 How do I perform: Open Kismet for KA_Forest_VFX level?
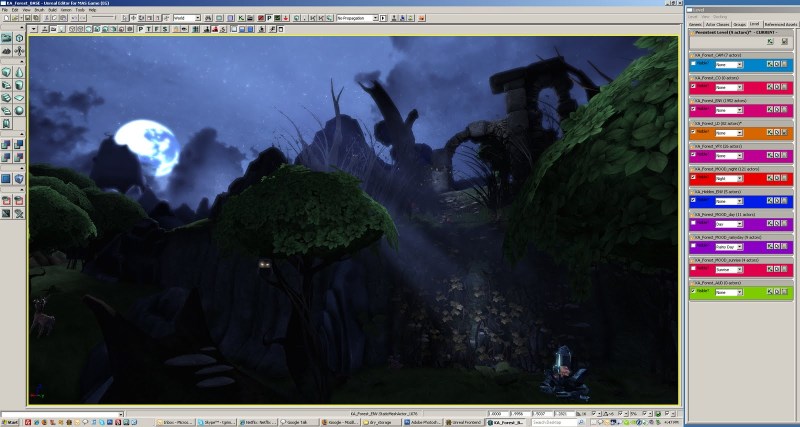(x=769, y=155)
